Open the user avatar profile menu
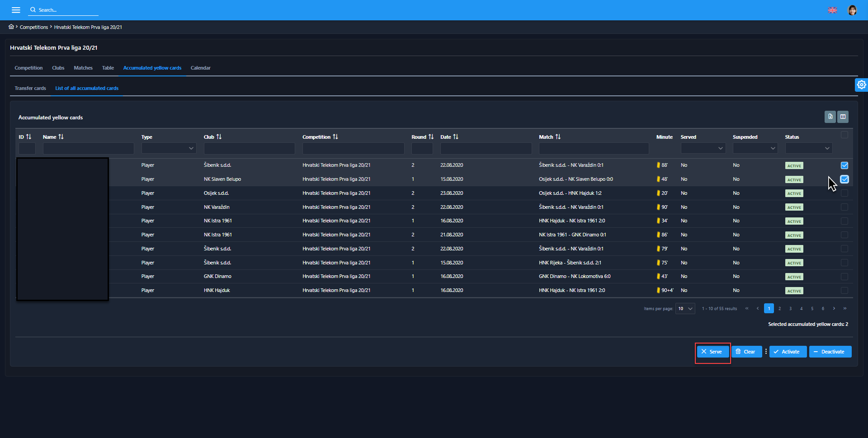Screen dimensions: 868x438 click(852, 10)
